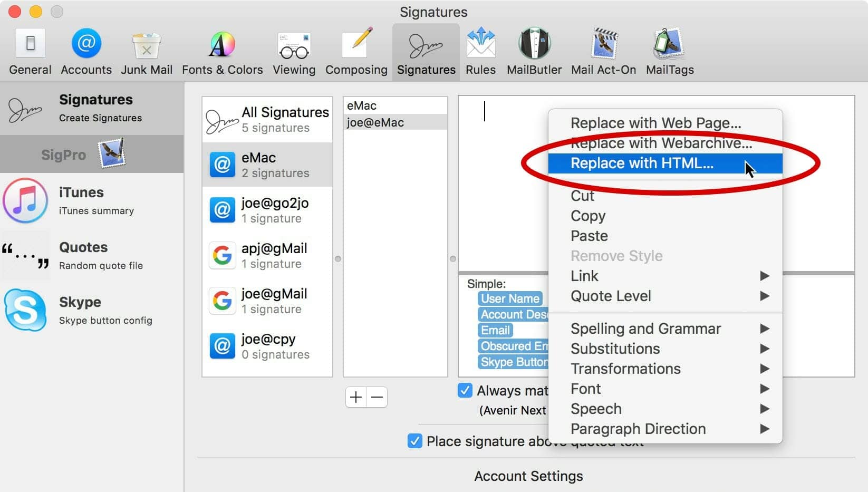Viewport: 868px width, 492px height.
Task: Open Fonts & Colors preferences
Action: (222, 52)
